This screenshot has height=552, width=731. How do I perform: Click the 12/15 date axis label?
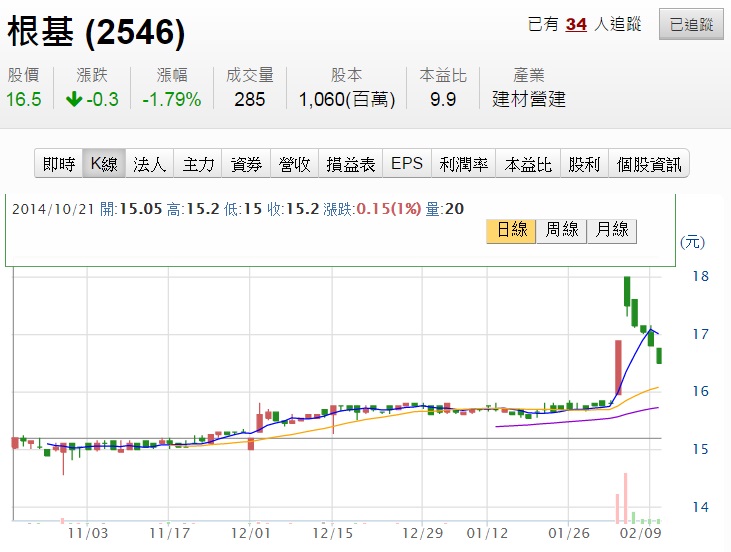point(332,533)
